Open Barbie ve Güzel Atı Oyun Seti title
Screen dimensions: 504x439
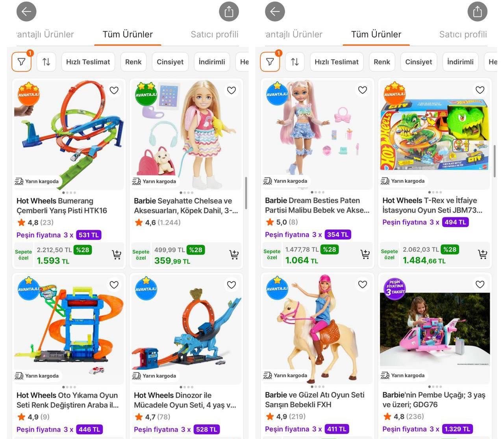pyautogui.click(x=315, y=400)
